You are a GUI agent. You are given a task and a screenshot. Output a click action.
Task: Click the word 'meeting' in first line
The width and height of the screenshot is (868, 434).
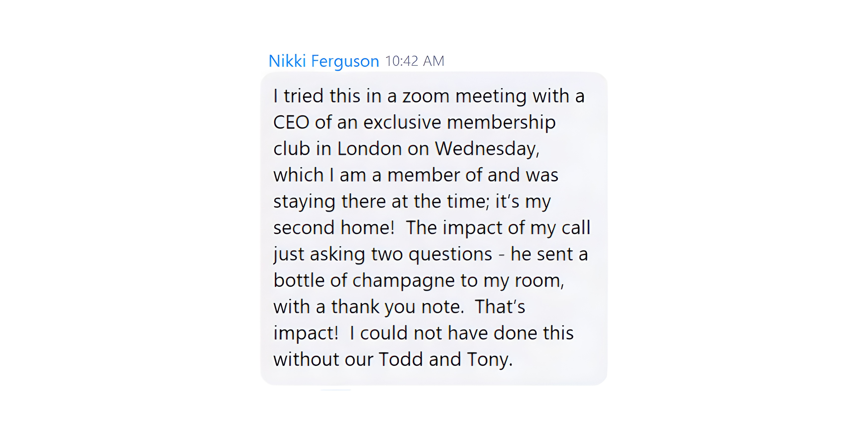tap(491, 96)
